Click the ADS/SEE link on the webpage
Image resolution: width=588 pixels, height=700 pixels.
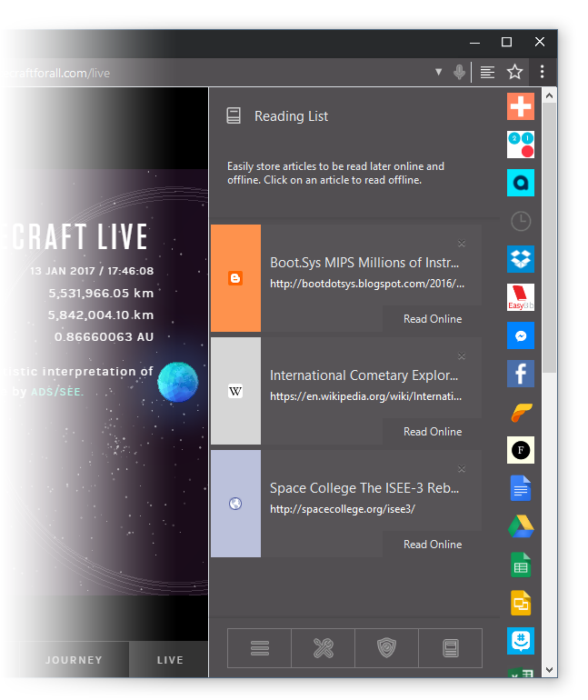[x=56, y=392]
